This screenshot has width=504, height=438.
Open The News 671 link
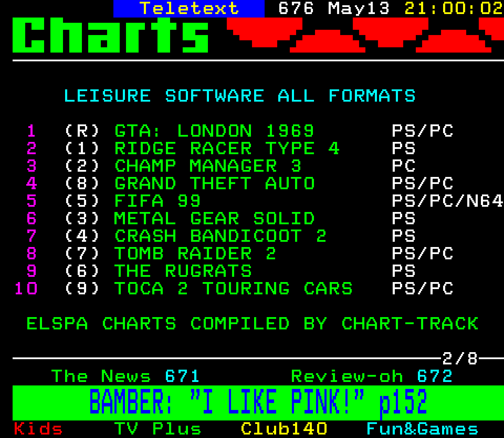125,376
